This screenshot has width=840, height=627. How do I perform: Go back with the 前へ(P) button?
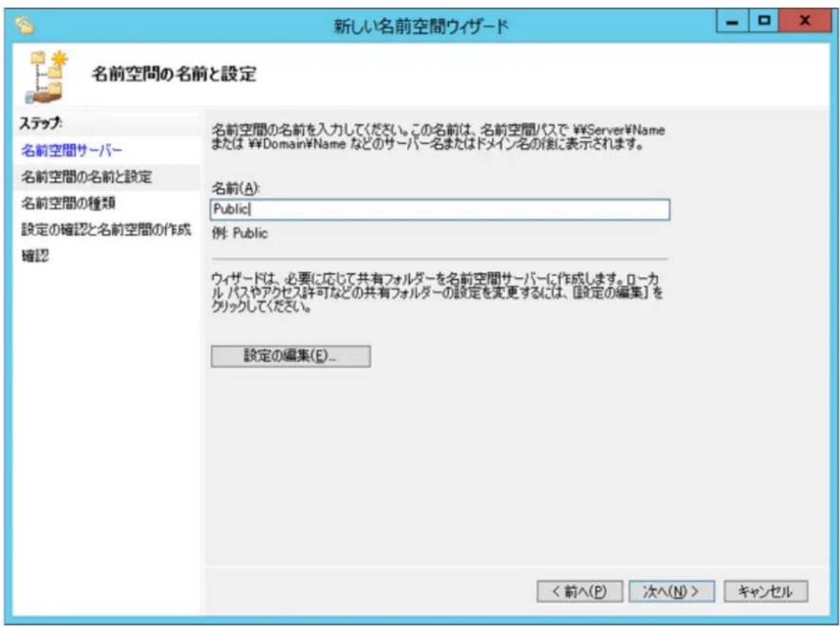[x=580, y=592]
